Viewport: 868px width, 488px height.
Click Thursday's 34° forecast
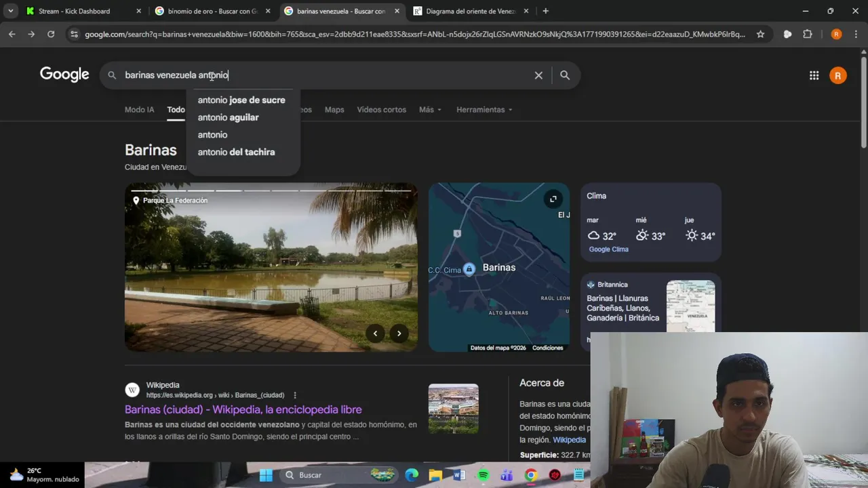[x=701, y=230]
